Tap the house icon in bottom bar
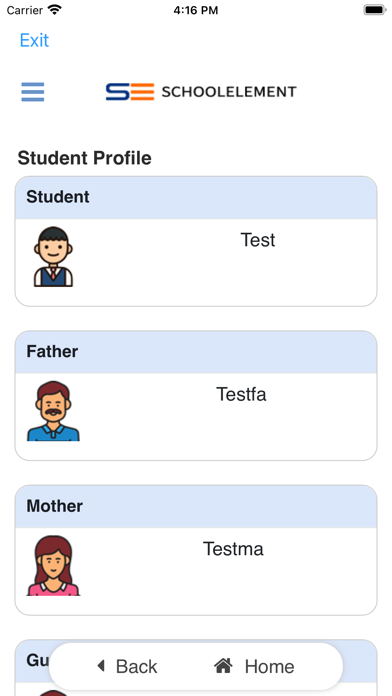 [223, 666]
